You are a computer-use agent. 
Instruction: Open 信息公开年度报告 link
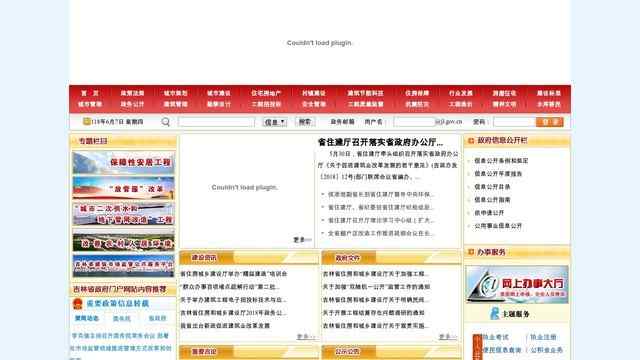pos(498,174)
